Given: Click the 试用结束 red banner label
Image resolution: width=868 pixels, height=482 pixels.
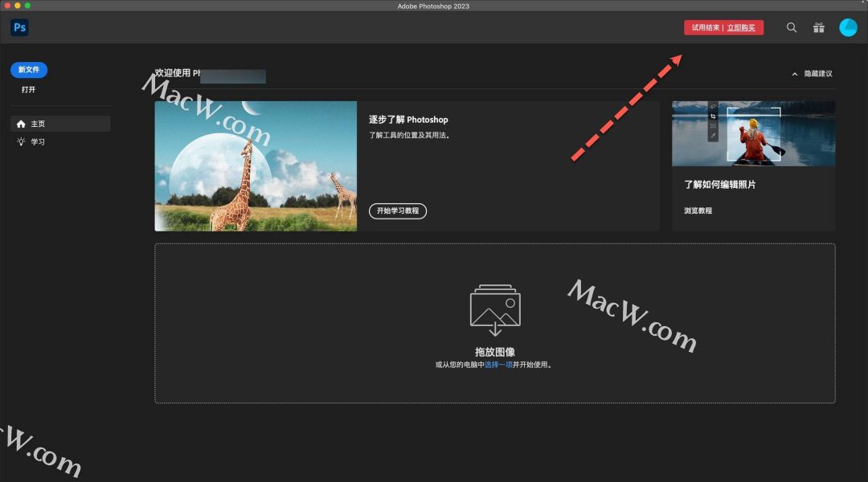Looking at the screenshot, I should (706, 27).
